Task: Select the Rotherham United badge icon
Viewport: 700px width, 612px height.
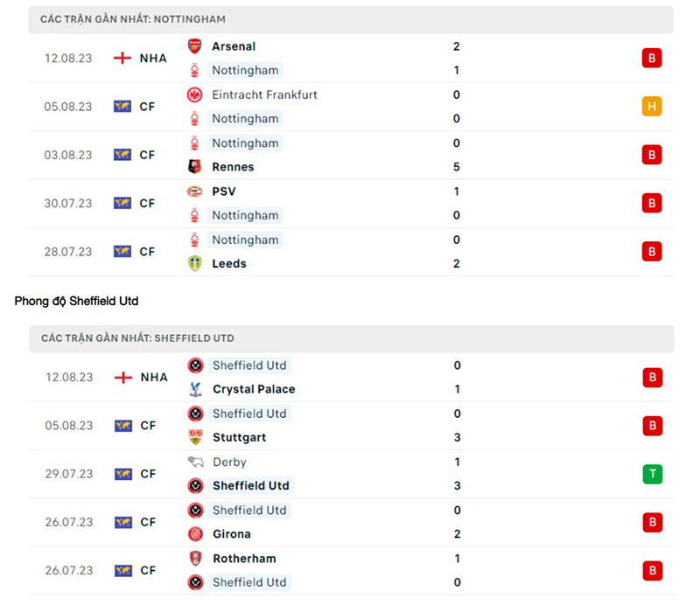Action: pyautogui.click(x=194, y=558)
